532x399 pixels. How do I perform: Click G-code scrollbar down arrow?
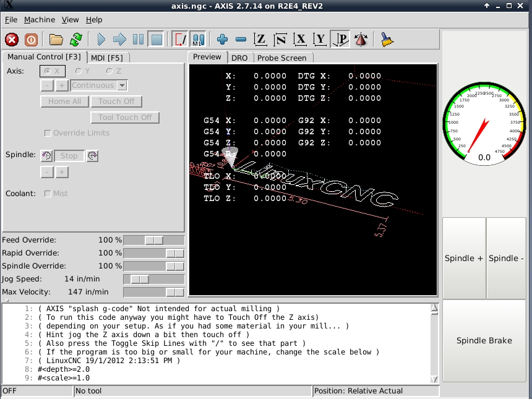tap(434, 379)
